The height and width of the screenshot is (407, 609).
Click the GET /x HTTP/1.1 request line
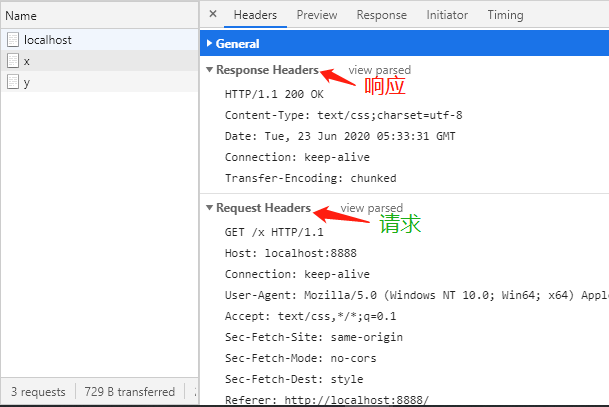click(x=274, y=232)
